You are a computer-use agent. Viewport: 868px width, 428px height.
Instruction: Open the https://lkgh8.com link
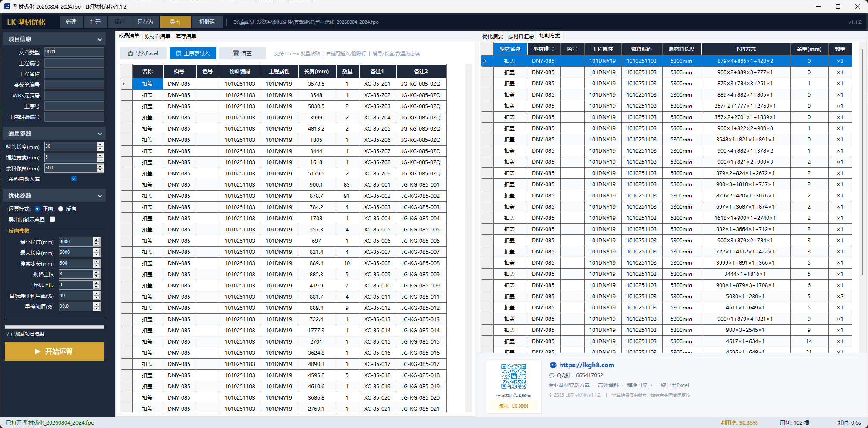[587, 365]
